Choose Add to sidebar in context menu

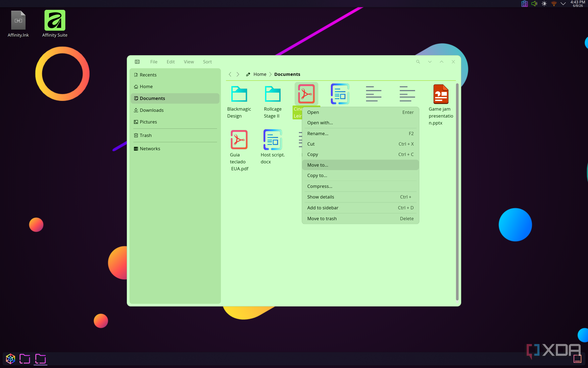point(360,208)
